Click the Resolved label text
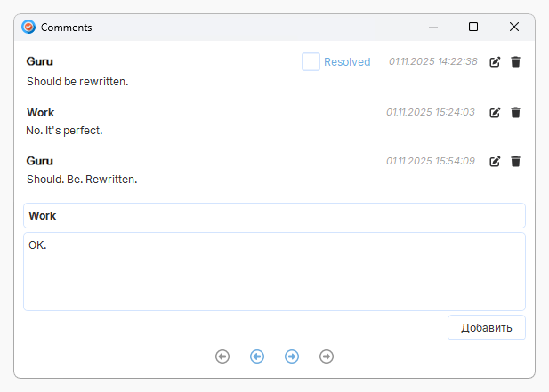Viewport: 549px width, 392px height. click(347, 62)
